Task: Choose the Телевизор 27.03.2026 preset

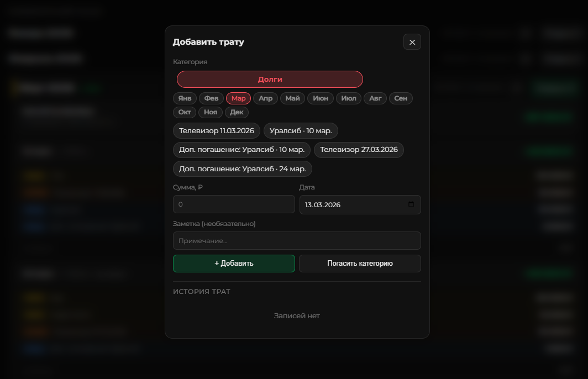Action: 359,150
